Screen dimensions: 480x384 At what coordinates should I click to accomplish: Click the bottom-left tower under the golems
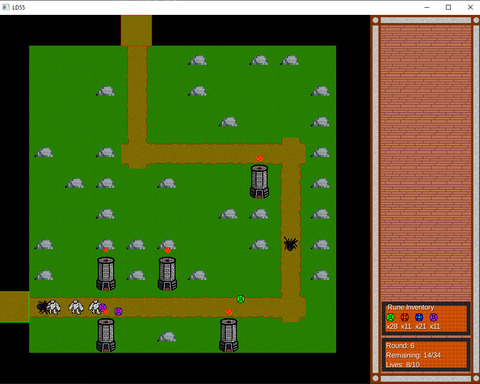coord(106,335)
